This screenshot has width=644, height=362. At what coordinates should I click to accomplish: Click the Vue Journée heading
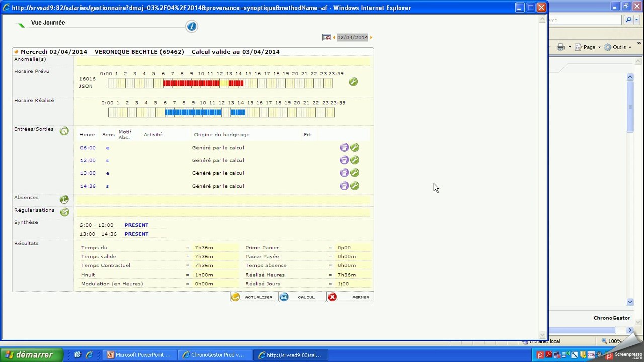pyautogui.click(x=48, y=23)
